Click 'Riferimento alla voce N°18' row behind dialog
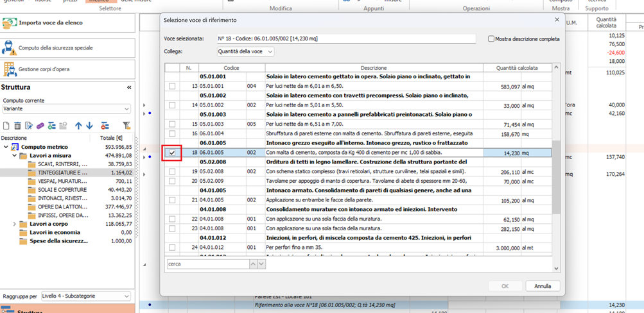This screenshot has width=644, height=313. point(324,305)
